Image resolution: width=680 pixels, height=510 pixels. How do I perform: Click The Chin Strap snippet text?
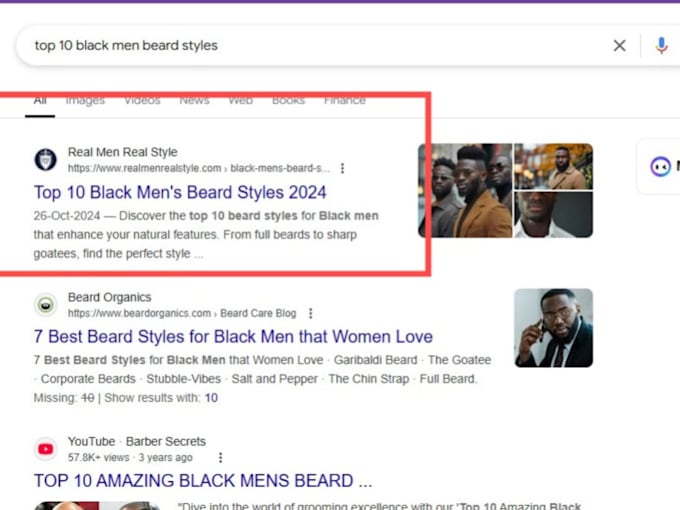(x=369, y=379)
